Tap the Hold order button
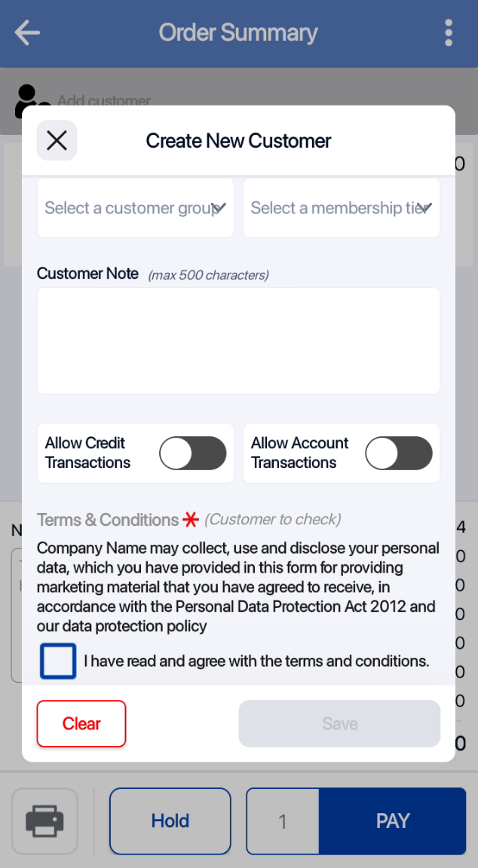The width and height of the screenshot is (478, 868). (170, 821)
